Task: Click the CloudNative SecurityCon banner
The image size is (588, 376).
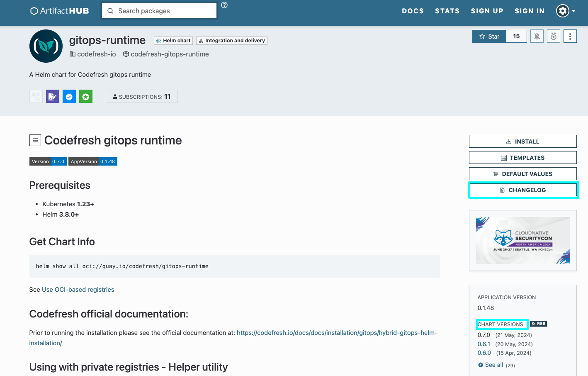Action: (522, 241)
